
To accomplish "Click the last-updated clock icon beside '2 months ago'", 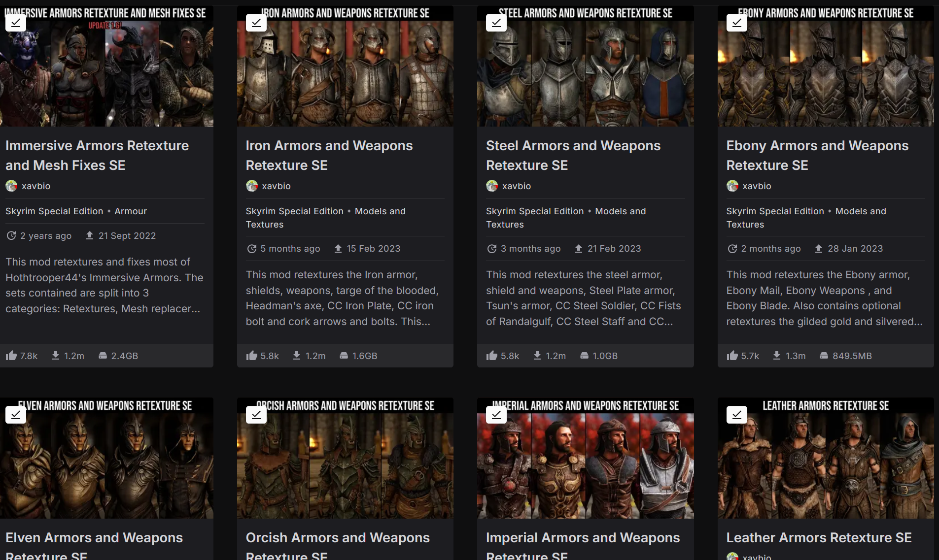I will coord(732,249).
